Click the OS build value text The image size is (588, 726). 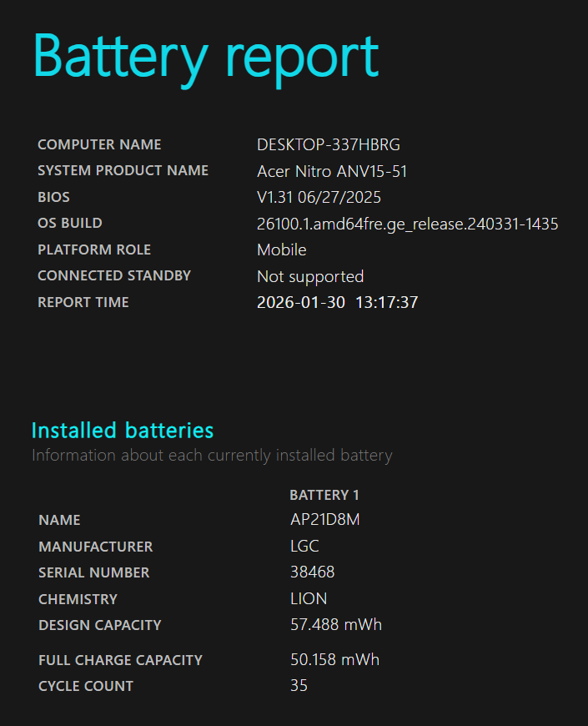(x=407, y=224)
